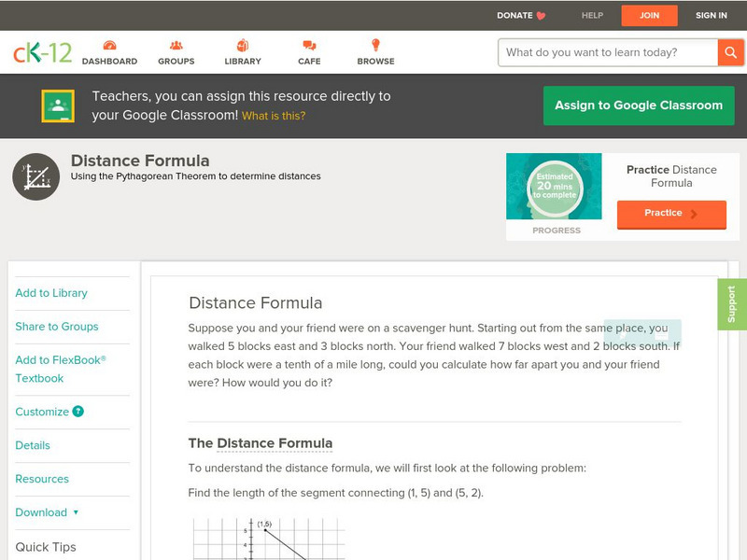Click the Distance Formula graph icon
Screen dimensions: 747x560
tap(36, 176)
